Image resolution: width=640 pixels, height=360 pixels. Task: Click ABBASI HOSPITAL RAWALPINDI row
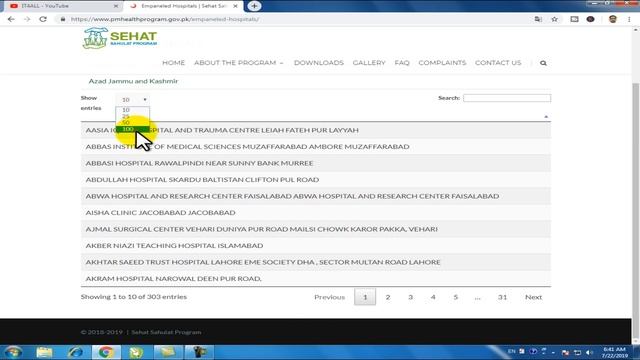pos(316,163)
